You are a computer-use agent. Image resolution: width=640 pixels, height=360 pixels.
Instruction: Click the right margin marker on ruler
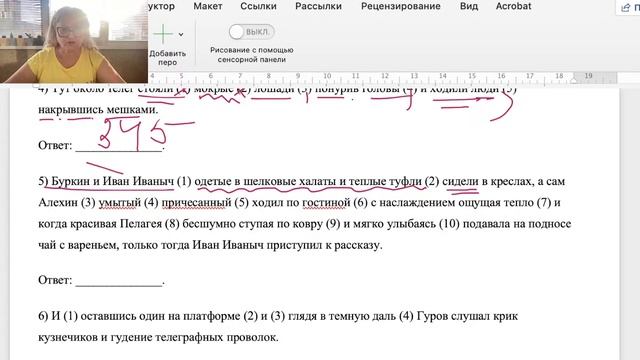(573, 80)
